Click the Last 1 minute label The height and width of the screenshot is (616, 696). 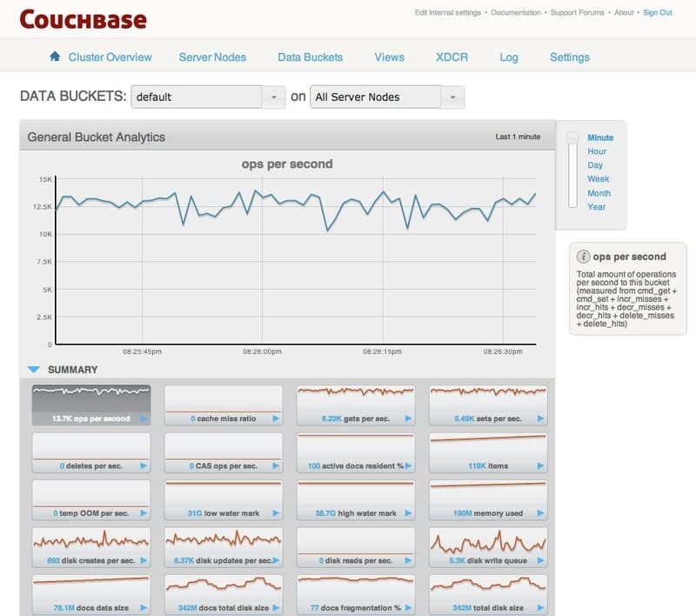point(518,137)
